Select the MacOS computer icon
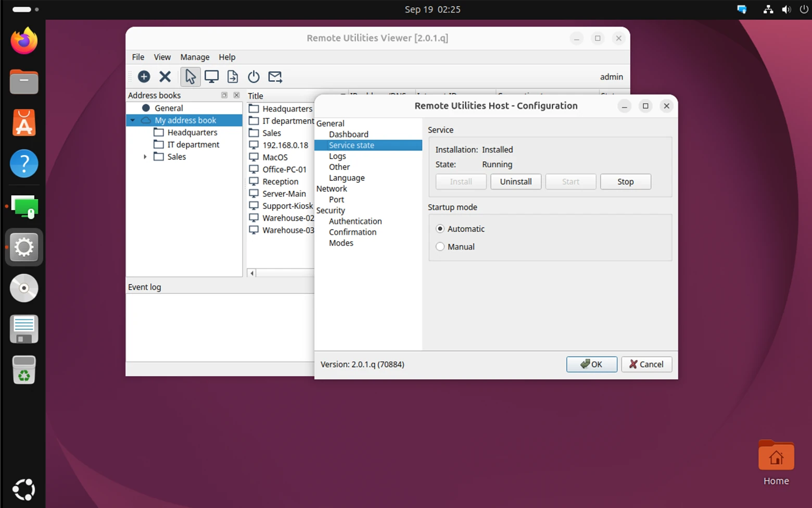 253,157
